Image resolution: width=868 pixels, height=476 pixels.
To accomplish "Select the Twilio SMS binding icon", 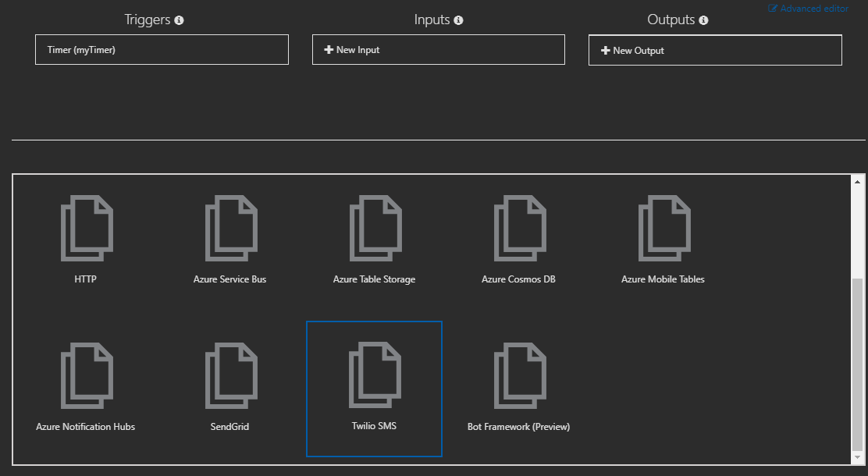I will pyautogui.click(x=375, y=375).
